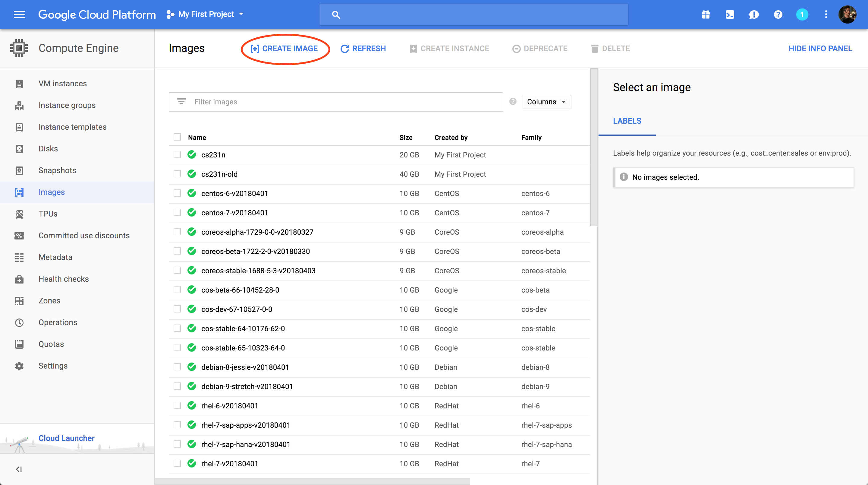Open the My First Project selector dropdown

coord(205,14)
